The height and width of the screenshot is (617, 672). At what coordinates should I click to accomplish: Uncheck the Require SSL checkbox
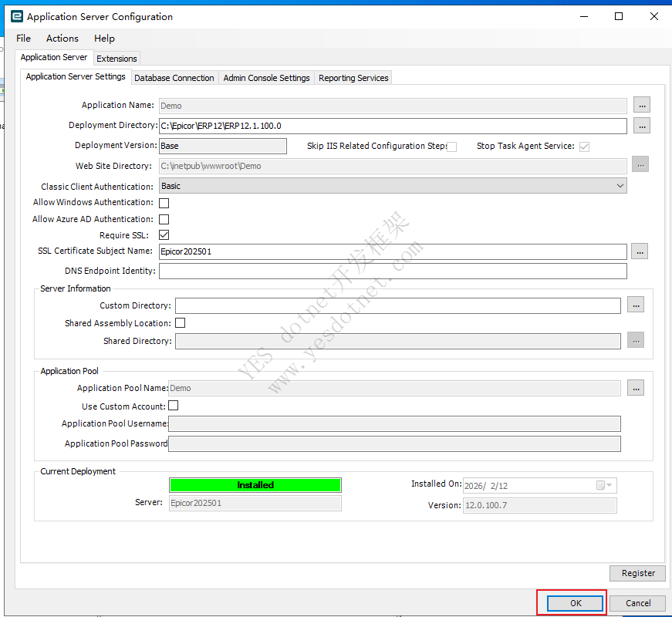point(164,235)
